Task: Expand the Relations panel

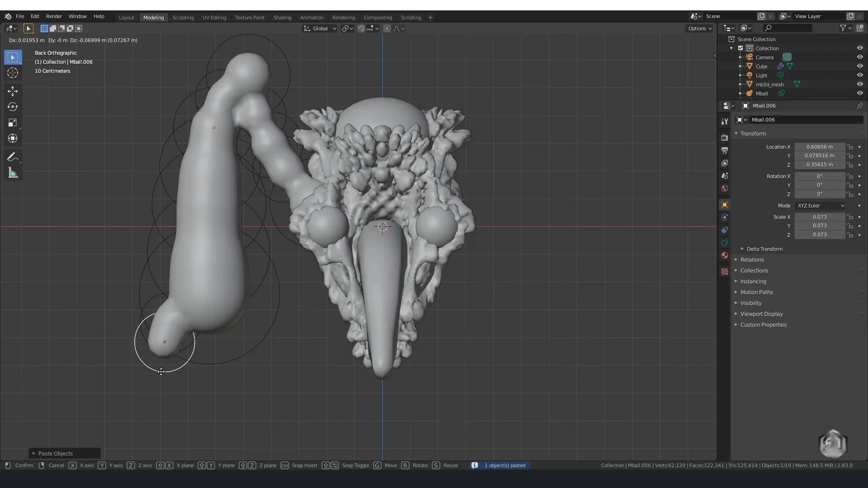Action: click(x=736, y=260)
